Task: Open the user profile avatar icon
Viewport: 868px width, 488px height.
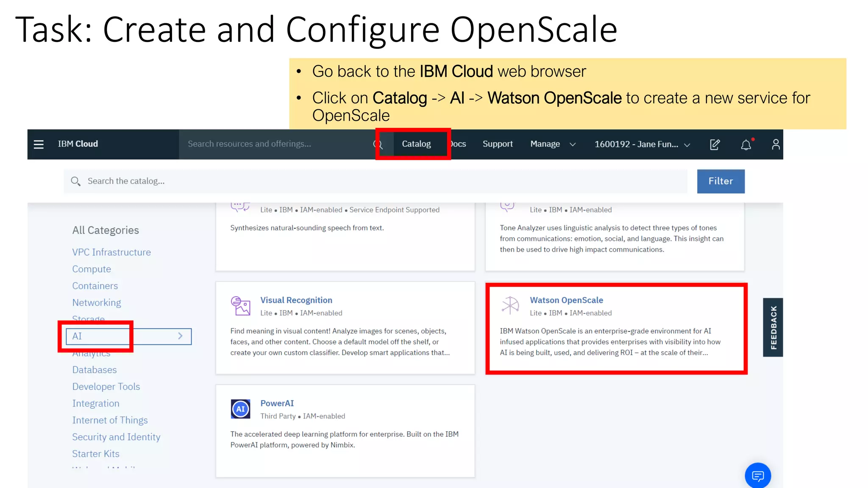Action: 776,144
